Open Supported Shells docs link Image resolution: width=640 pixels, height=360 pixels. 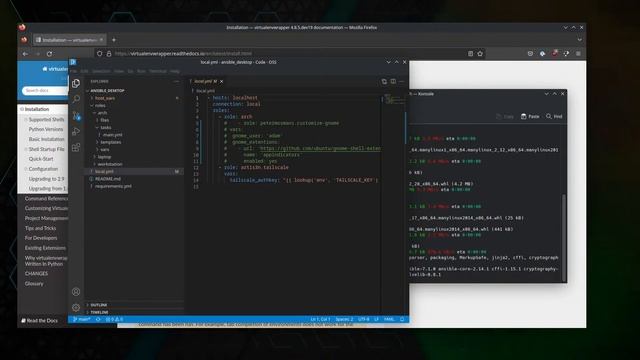(46, 120)
